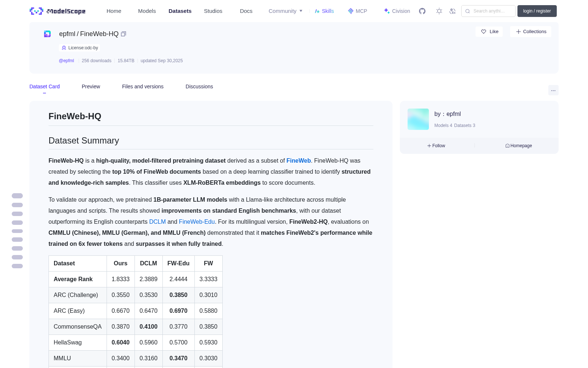Add dataset to Collections
Image resolution: width=588 pixels, height=368 pixels.
coord(531,32)
